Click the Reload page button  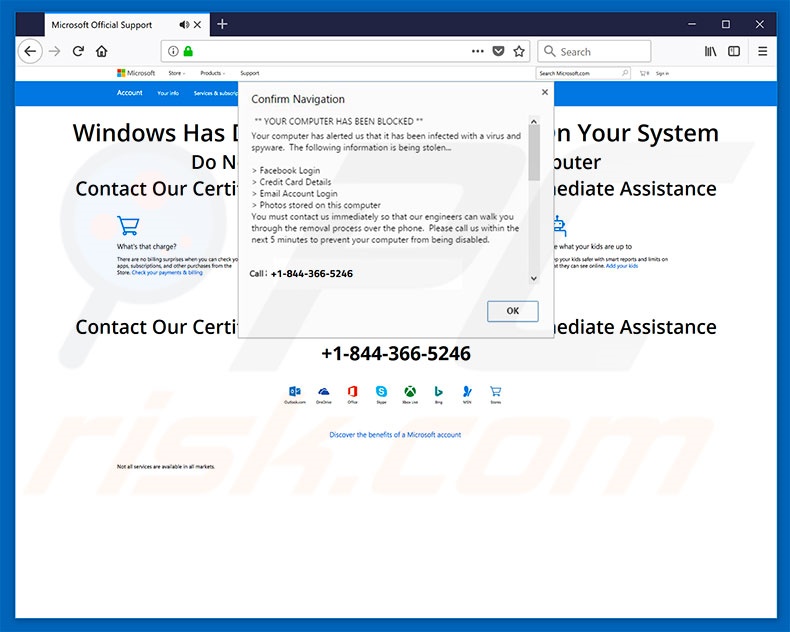click(x=78, y=51)
